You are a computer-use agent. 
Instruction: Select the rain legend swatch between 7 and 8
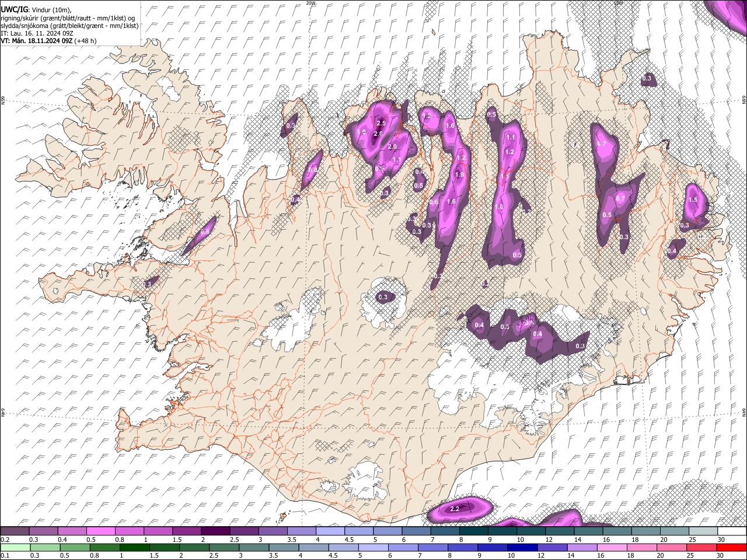[433, 547]
